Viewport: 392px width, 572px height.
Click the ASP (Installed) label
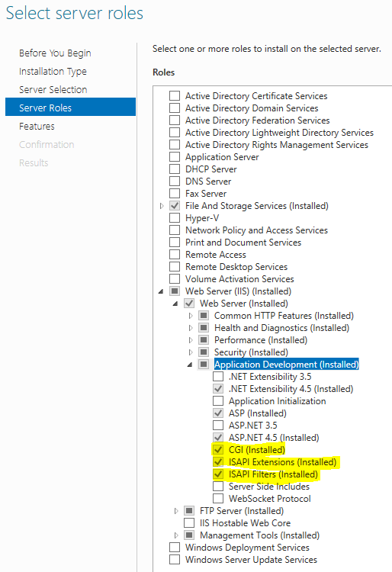[258, 413]
